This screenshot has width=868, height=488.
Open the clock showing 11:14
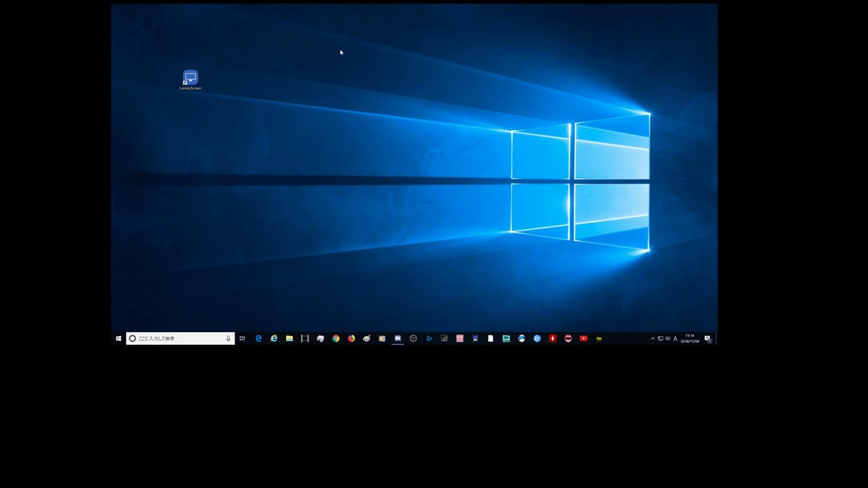[x=690, y=338]
